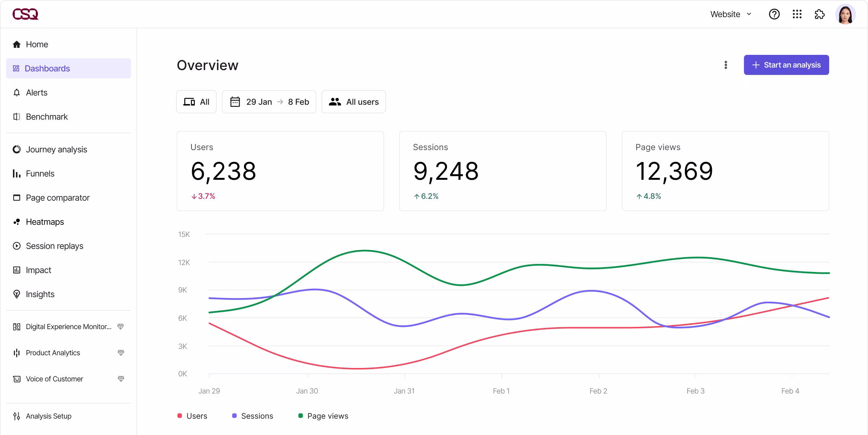The height and width of the screenshot is (435, 868).
Task: Open the user profile avatar
Action: coord(845,14)
